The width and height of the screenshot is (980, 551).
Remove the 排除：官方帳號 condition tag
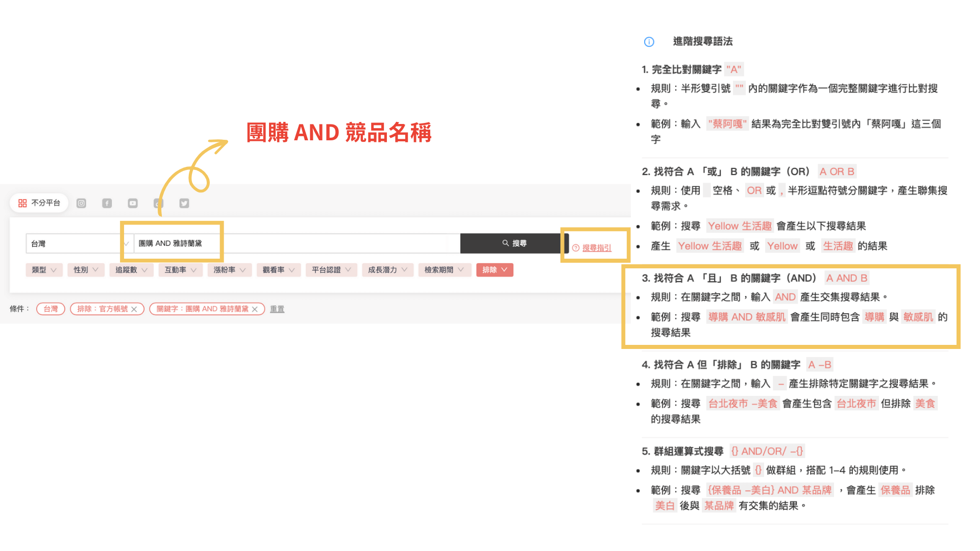tap(134, 309)
